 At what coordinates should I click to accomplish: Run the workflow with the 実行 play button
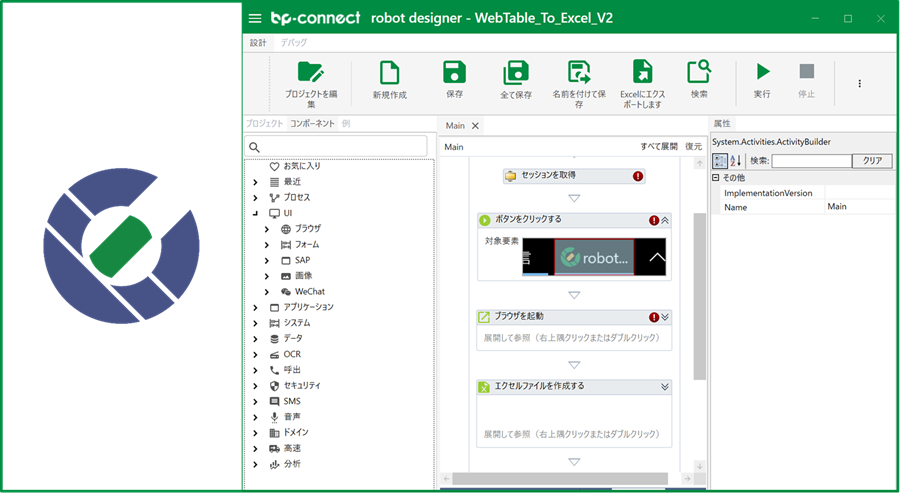click(x=762, y=72)
